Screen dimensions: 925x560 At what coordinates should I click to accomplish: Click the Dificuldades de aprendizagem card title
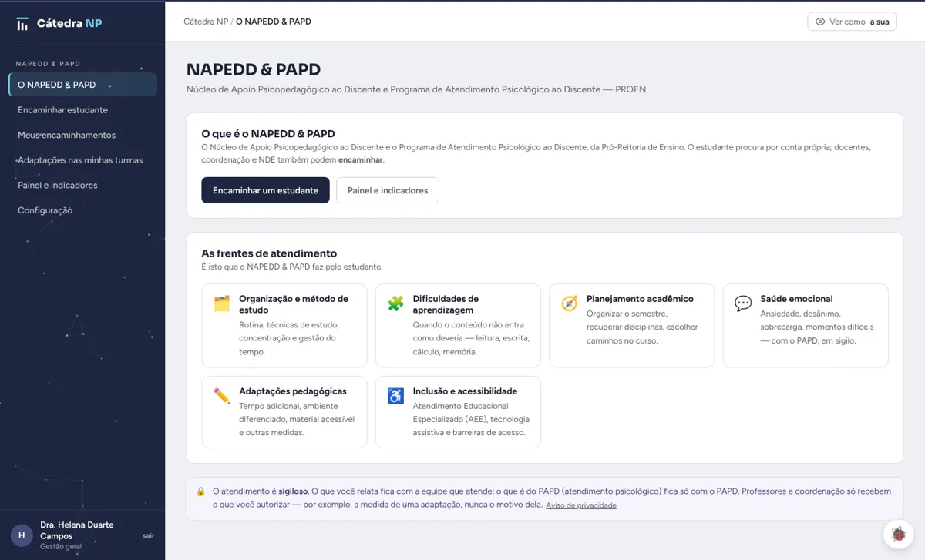(446, 304)
